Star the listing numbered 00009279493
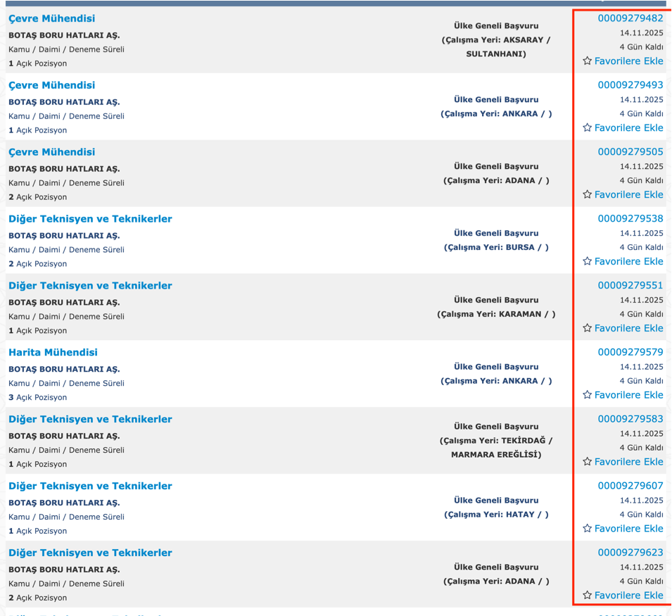This screenshot has width=672, height=616. (x=587, y=128)
